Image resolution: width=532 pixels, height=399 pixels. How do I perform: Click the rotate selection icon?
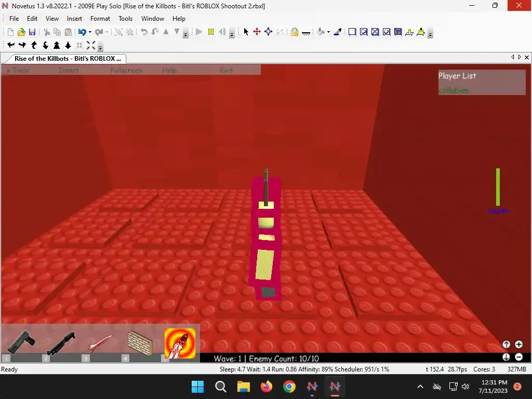tap(144, 32)
